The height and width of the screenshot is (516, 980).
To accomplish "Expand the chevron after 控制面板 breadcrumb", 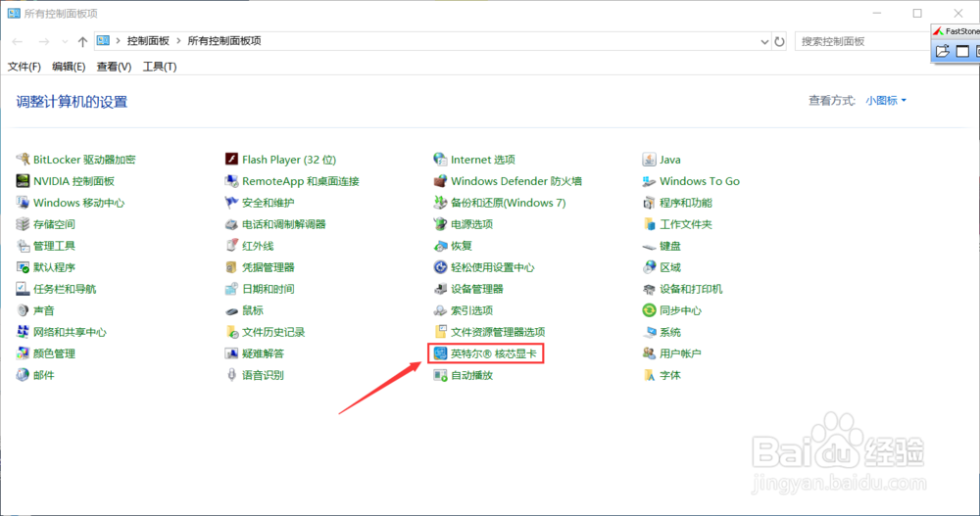I will click(x=178, y=40).
